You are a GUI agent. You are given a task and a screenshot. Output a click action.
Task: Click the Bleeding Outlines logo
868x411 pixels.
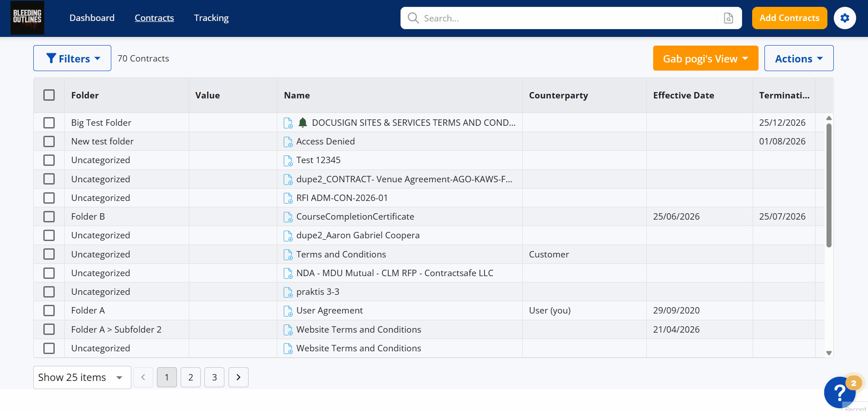tap(27, 18)
